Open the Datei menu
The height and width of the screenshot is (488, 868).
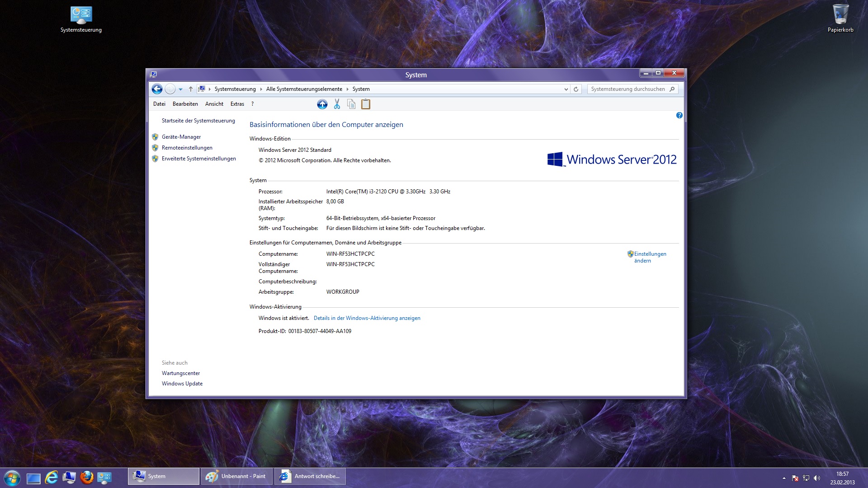159,104
